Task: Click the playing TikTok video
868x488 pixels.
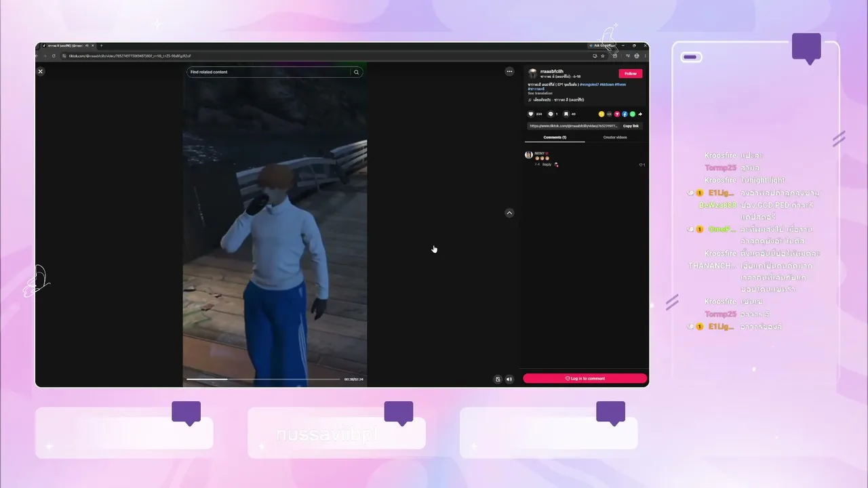Action: [275, 224]
